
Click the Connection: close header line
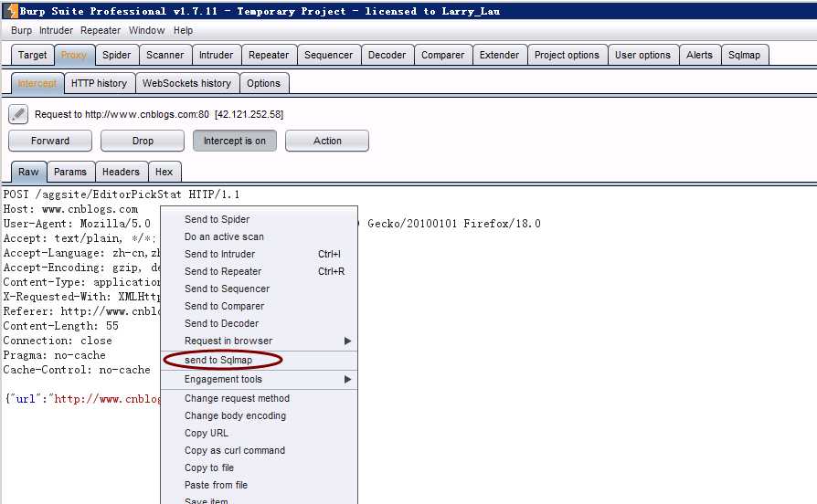58,341
